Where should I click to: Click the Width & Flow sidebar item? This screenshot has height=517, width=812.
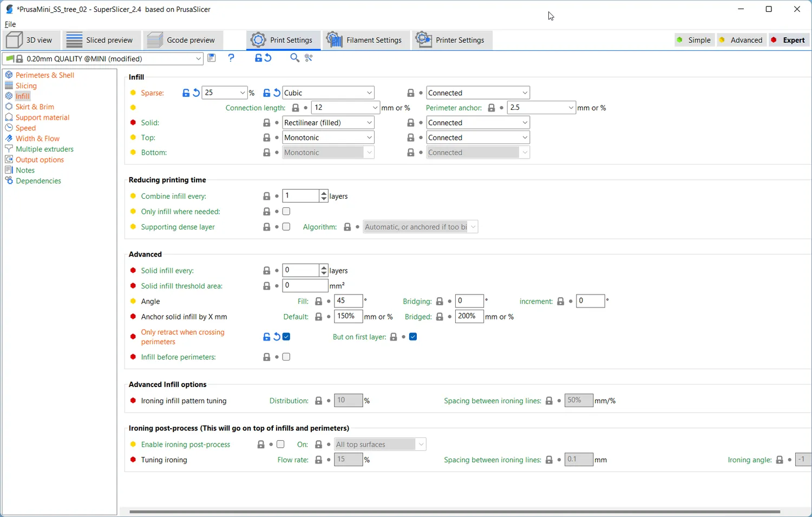click(x=37, y=139)
